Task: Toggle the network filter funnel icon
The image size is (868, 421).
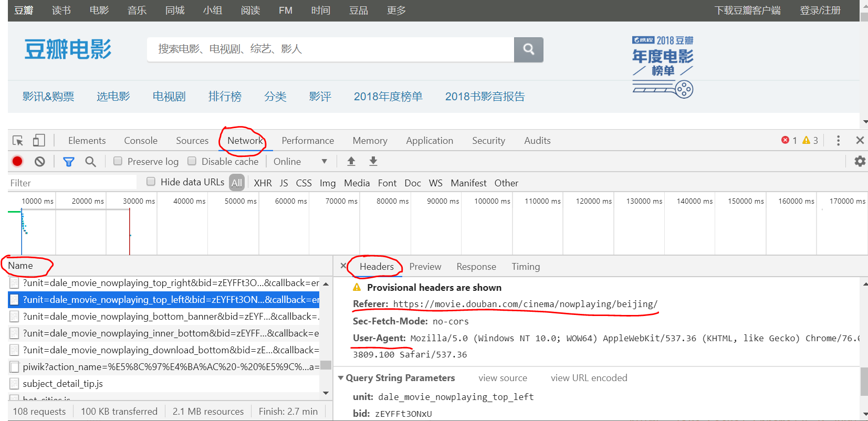Action: pos(69,162)
